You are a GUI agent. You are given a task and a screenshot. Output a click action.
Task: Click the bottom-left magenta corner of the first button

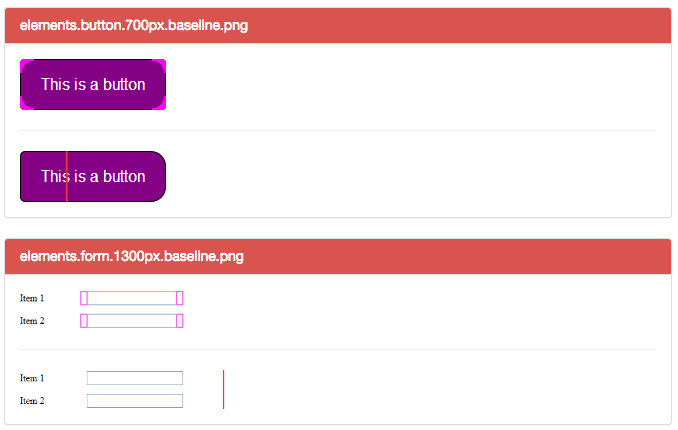click(27, 103)
